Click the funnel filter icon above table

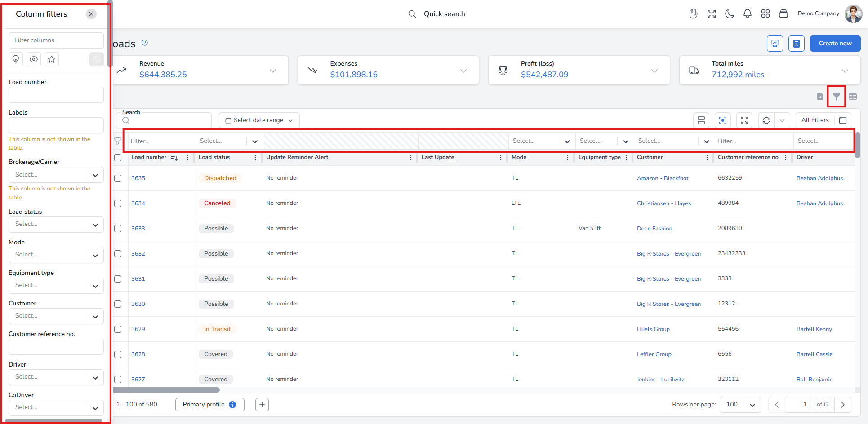pos(836,97)
